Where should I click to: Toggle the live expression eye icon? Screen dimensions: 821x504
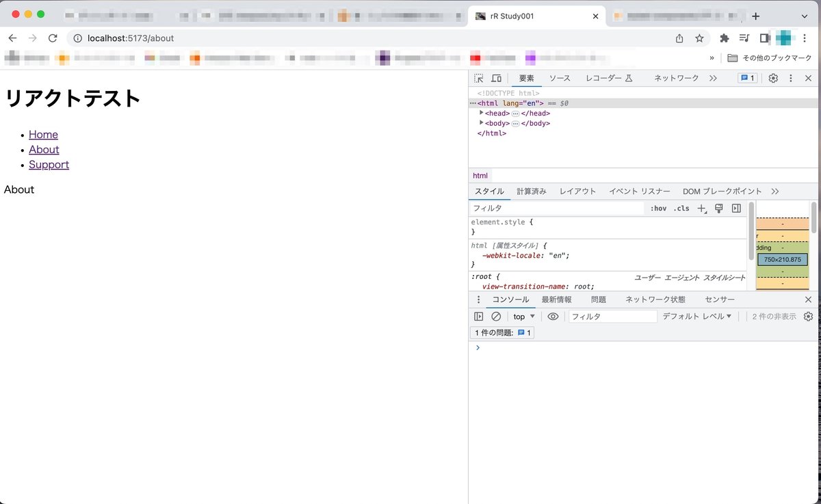click(x=553, y=317)
